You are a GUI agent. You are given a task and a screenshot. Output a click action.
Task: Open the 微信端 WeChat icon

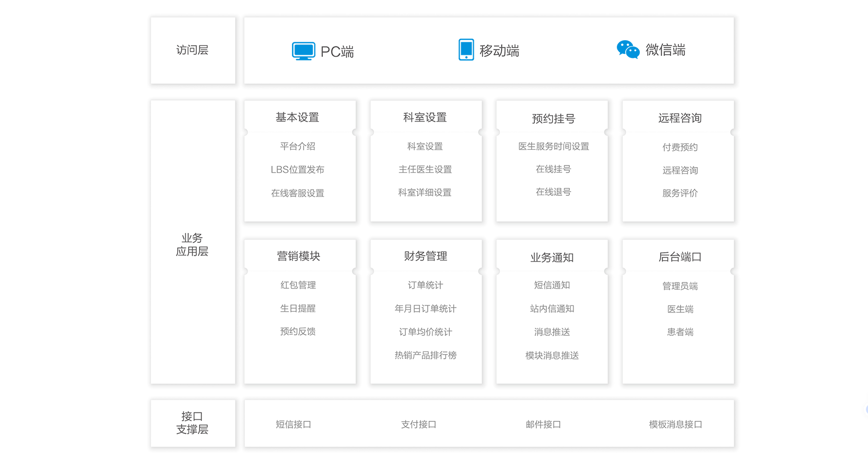[x=627, y=50]
